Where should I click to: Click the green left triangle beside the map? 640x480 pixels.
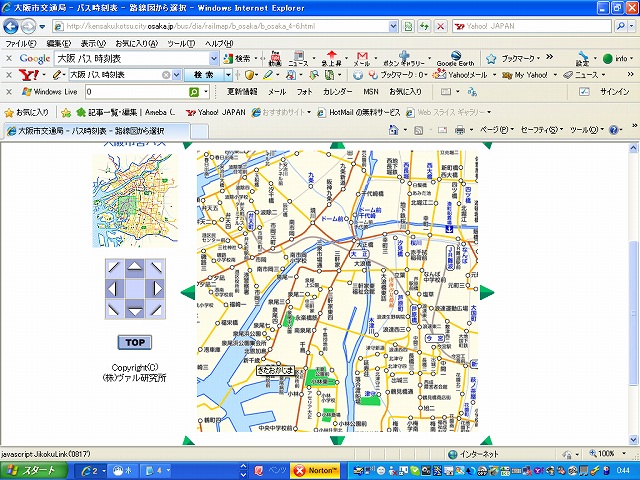(x=187, y=292)
